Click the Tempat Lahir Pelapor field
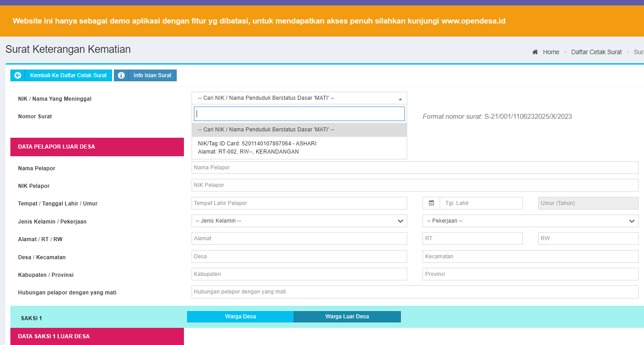 pos(299,203)
